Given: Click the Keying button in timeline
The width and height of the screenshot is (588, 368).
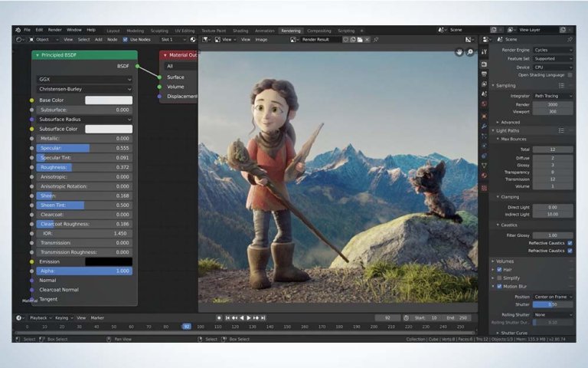Looking at the screenshot, I should tap(61, 317).
